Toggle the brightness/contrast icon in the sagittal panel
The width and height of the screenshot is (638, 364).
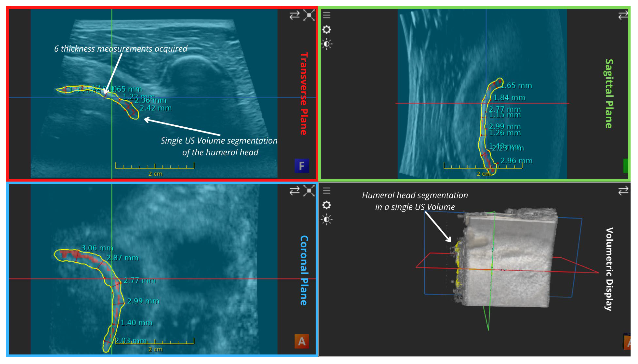click(x=327, y=44)
